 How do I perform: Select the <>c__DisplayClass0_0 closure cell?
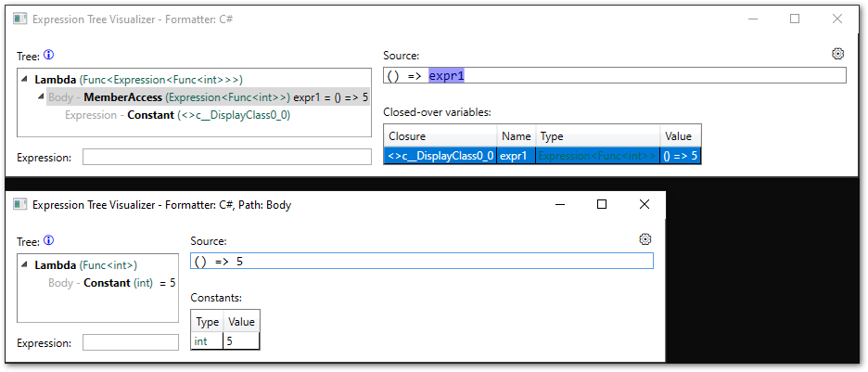point(440,155)
